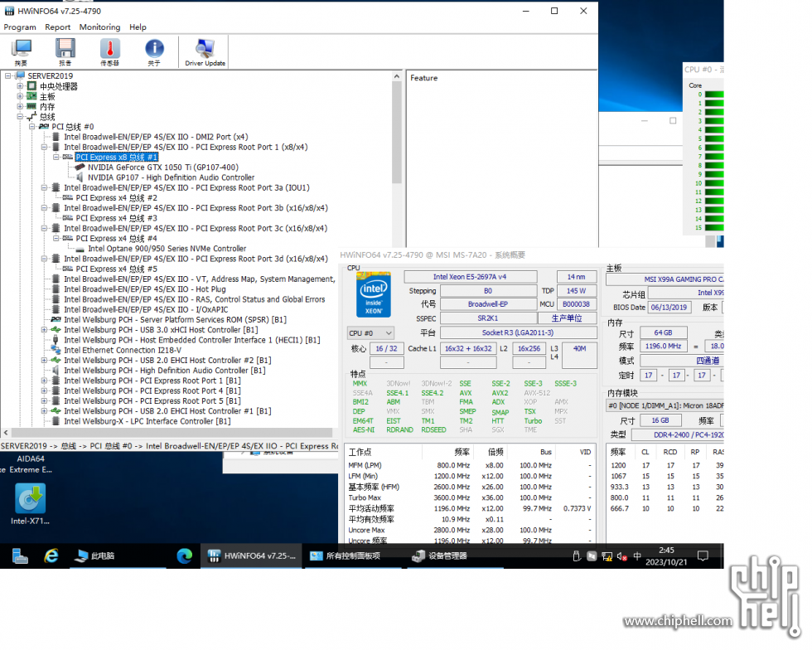Screen dimensions: 812x650
Task: Select the Wellsburg-X LPC Interface Controller row
Action: tap(147, 421)
